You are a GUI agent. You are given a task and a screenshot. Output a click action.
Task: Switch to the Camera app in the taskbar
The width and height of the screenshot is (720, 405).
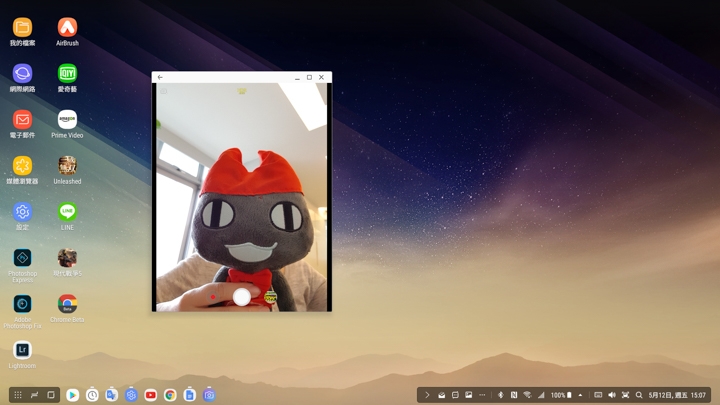point(209,395)
